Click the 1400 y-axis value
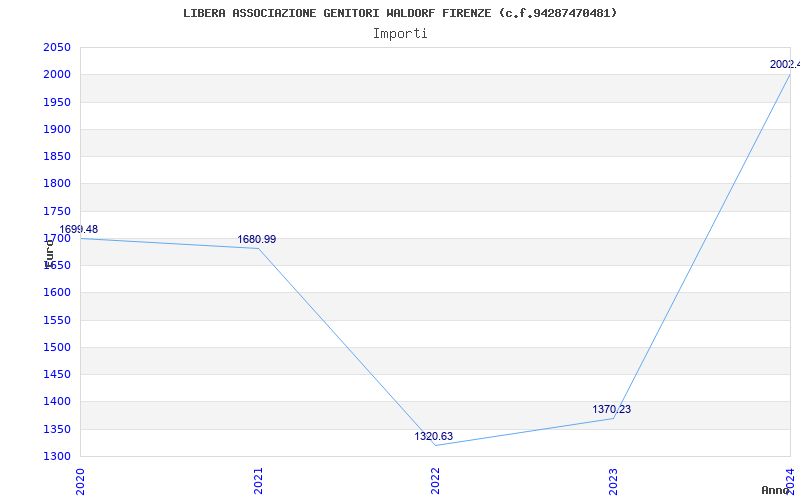Image resolution: width=800 pixels, height=500 pixels. 57,402
